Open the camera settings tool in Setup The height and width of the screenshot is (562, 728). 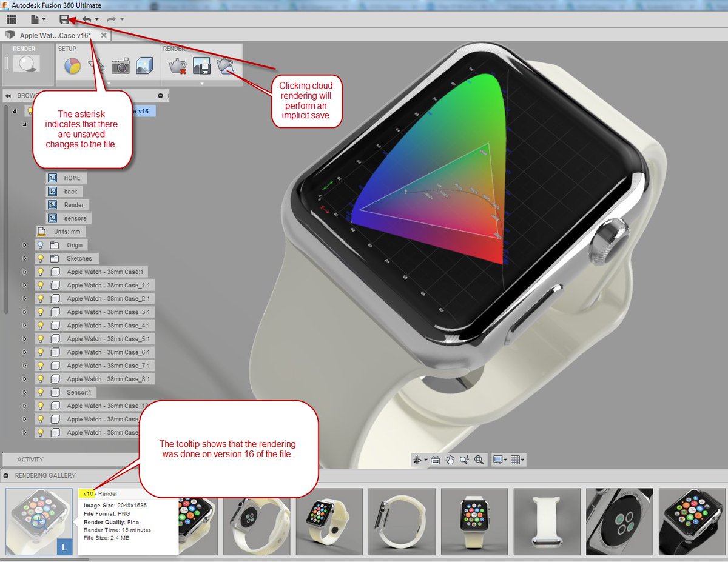tap(120, 66)
